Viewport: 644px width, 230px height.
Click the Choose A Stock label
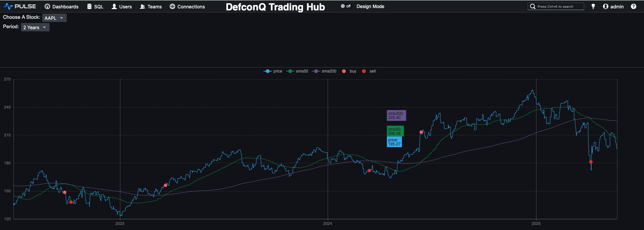(x=22, y=17)
